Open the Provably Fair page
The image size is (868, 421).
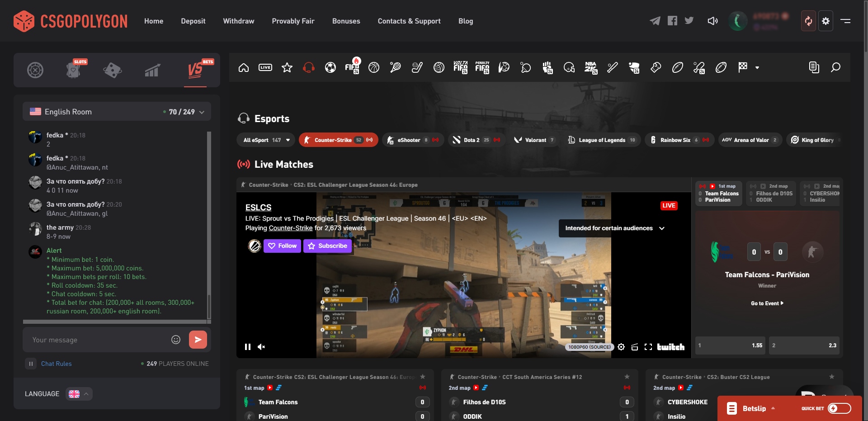coord(293,21)
